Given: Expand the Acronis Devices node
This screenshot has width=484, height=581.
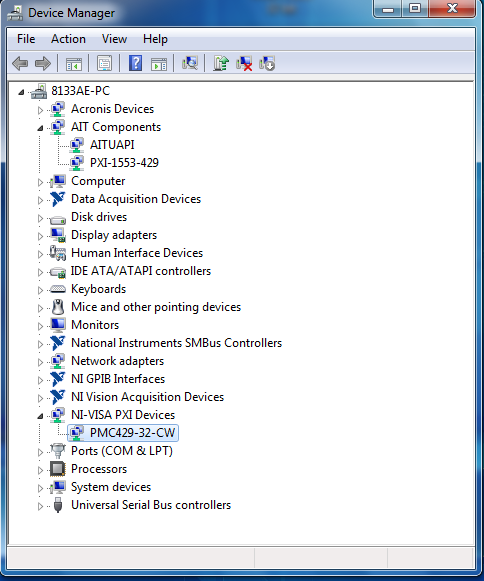Looking at the screenshot, I should (40, 110).
